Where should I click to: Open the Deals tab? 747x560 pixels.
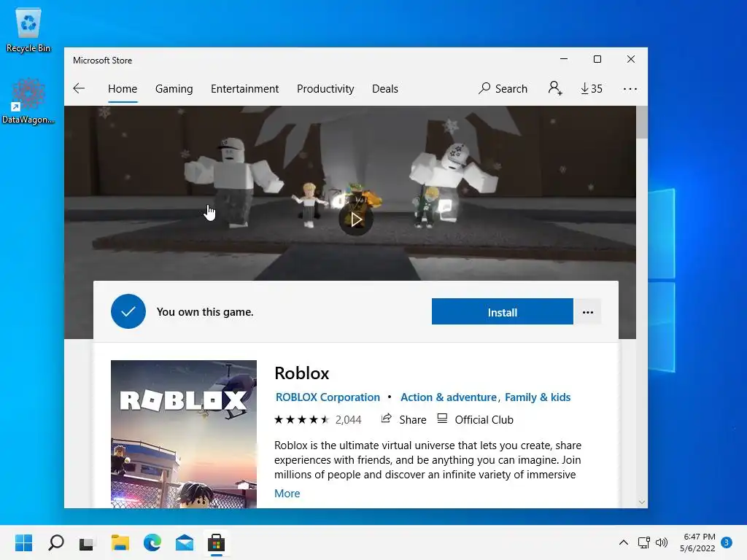click(x=385, y=88)
